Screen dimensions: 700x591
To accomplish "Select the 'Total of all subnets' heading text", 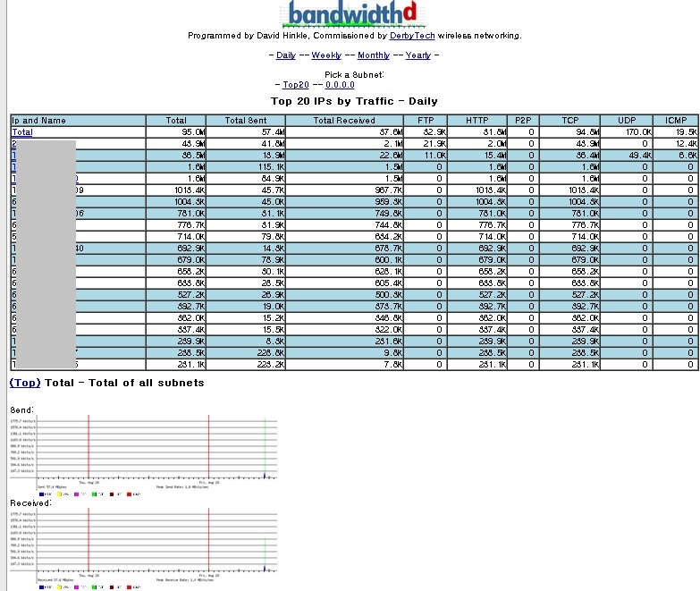I will pyautogui.click(x=146, y=383).
